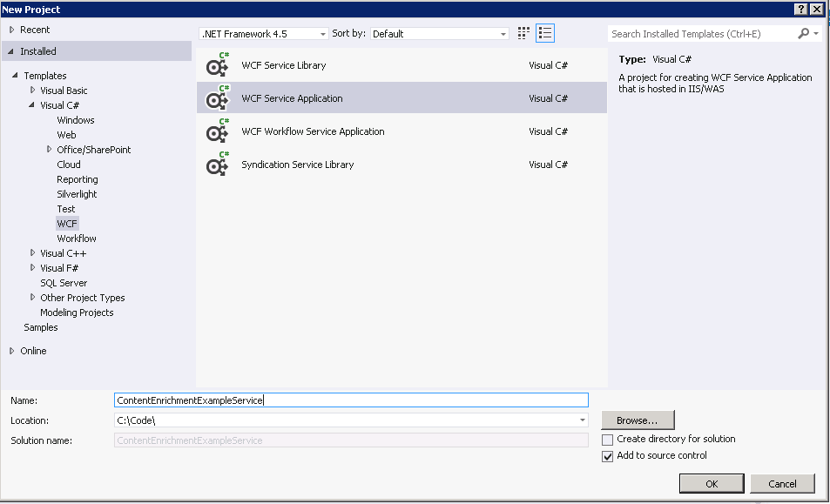This screenshot has width=830, height=504.
Task: Switch to medium icons list view
Action: click(x=544, y=33)
